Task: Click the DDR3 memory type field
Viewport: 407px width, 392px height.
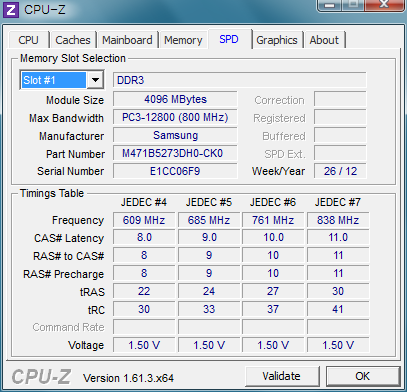Action: point(240,80)
